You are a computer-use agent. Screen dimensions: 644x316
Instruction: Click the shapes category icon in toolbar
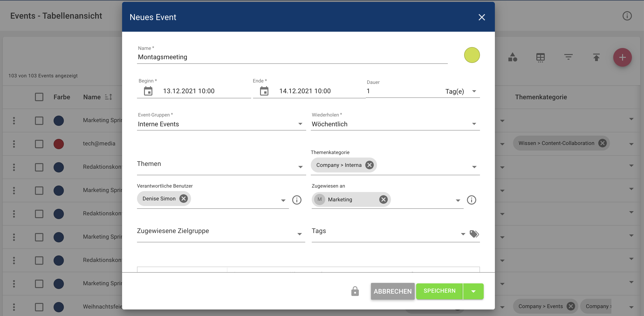pyautogui.click(x=512, y=57)
